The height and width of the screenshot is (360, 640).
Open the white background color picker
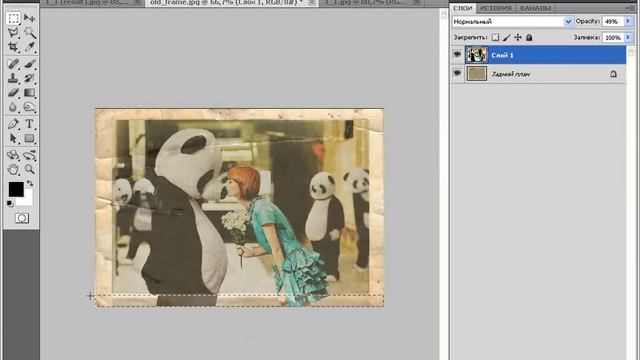click(x=27, y=200)
